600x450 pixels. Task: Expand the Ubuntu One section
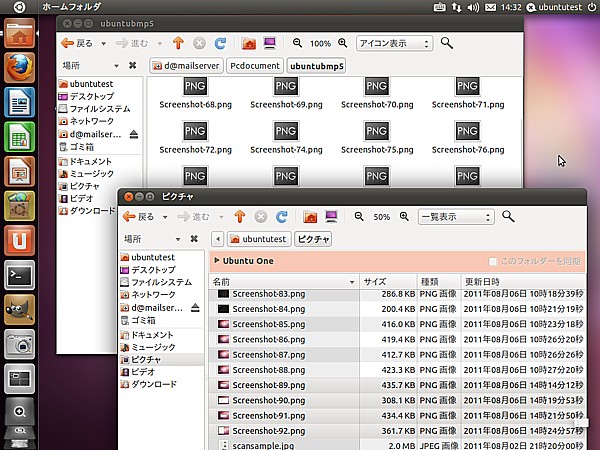point(217,261)
